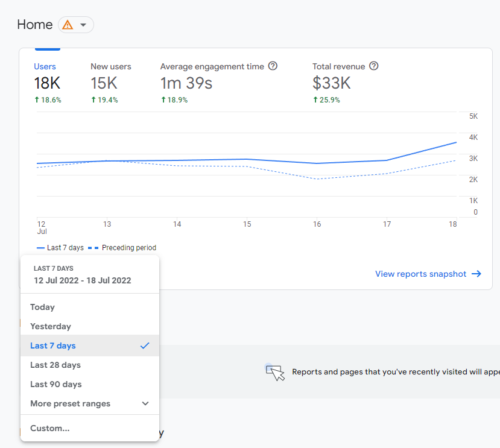500x448 pixels.
Task: Click the blue checkmark on Last 7 days
Action: coord(144,345)
